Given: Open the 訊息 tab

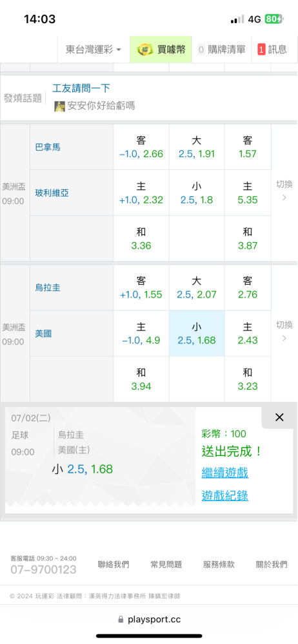Looking at the screenshot, I should pos(272,50).
